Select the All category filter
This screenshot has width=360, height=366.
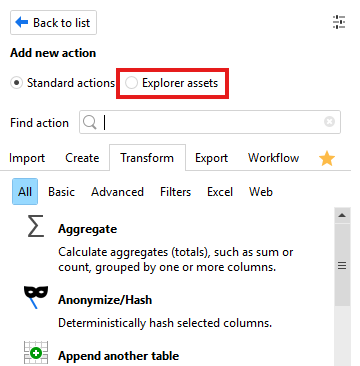click(x=25, y=192)
